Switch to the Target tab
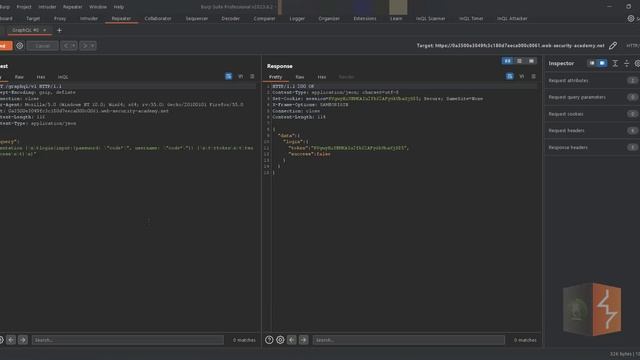This screenshot has height=360, width=640. tap(33, 18)
